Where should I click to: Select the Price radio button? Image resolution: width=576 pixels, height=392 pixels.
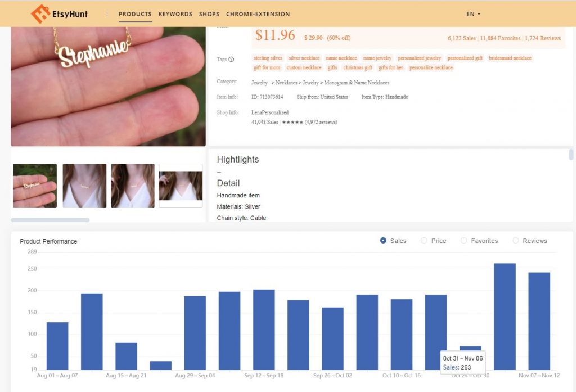click(424, 241)
